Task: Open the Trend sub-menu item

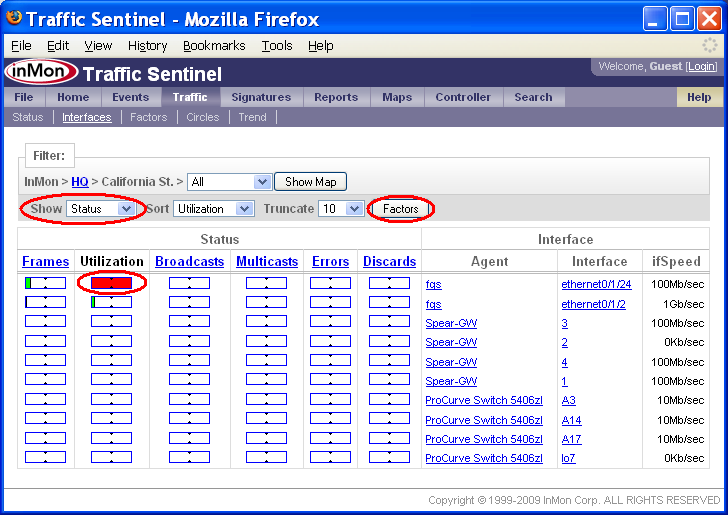Action: (x=253, y=117)
